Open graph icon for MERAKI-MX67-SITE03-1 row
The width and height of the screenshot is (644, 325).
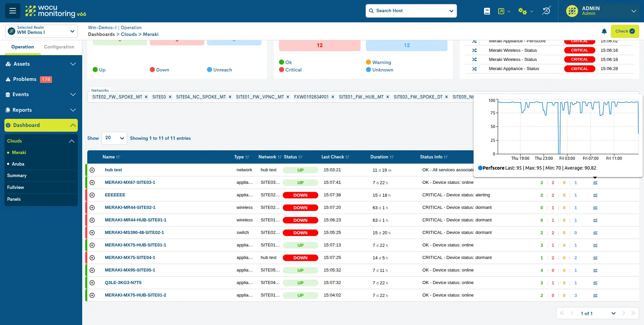(x=595, y=183)
